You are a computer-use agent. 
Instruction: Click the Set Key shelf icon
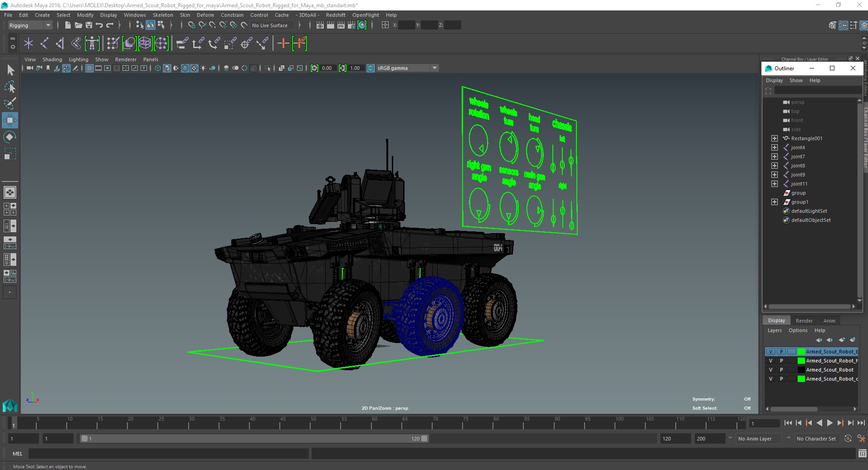[283, 44]
